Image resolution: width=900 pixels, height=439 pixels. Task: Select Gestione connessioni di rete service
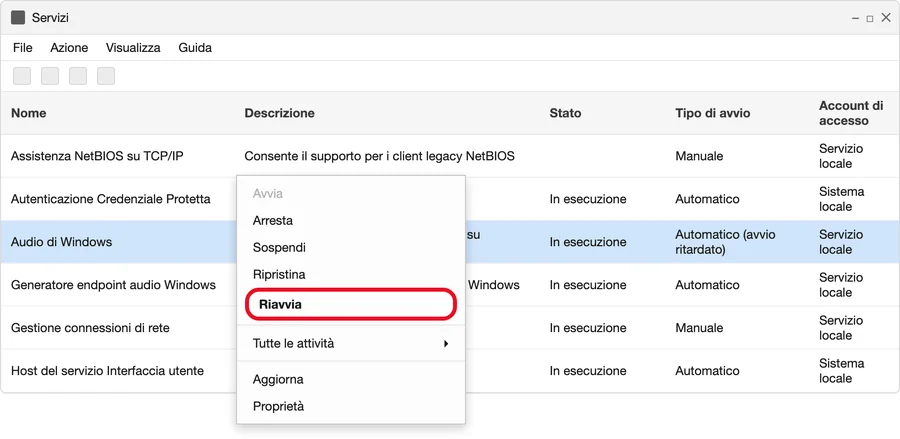[x=90, y=328]
